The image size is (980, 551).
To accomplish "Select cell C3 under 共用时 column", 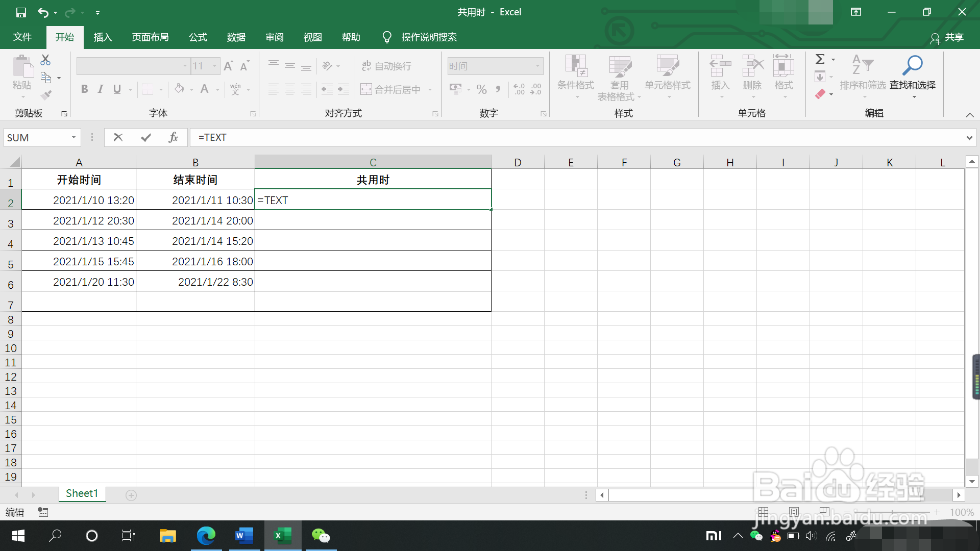I will point(373,220).
